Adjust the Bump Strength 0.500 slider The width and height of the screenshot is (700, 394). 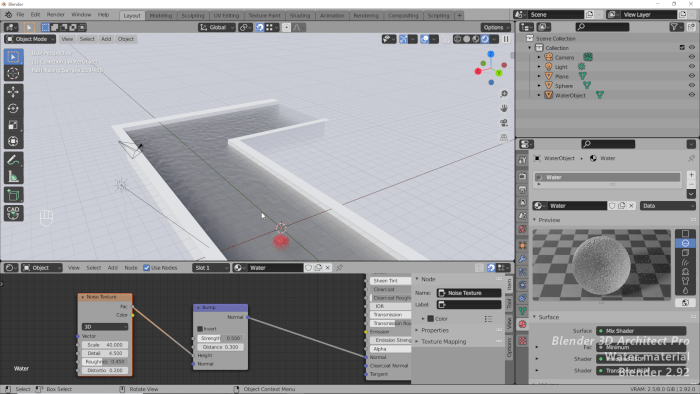point(221,338)
